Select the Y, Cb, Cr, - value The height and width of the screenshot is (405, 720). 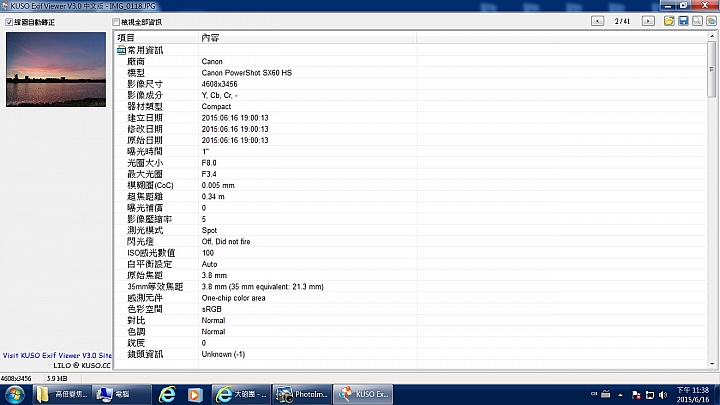219,95
